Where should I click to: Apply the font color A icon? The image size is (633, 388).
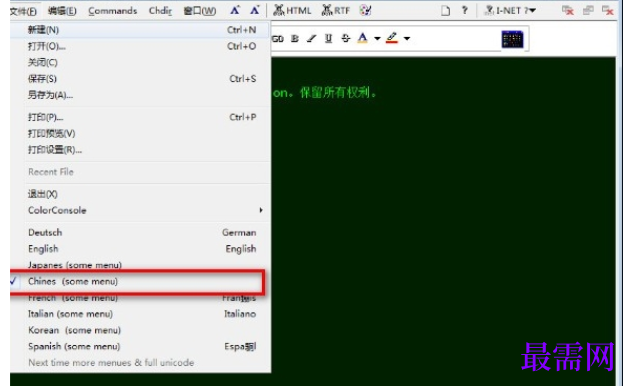click(363, 38)
